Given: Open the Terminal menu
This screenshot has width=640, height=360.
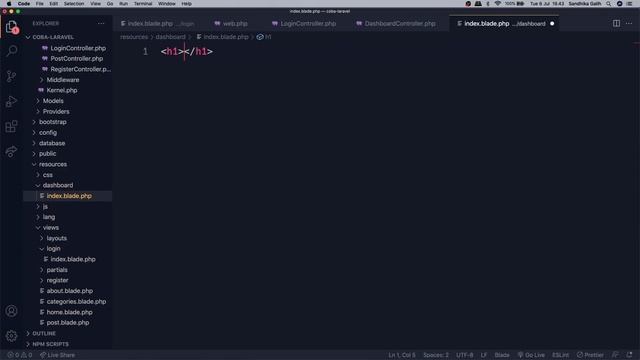Looking at the screenshot, I should click(x=143, y=4).
